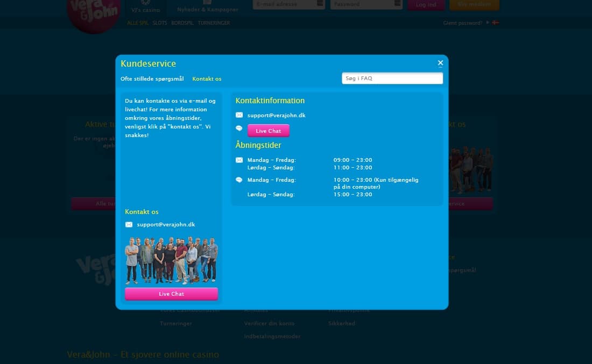Click Vera&John logo on background page
The image size is (592, 364).
pos(94,15)
